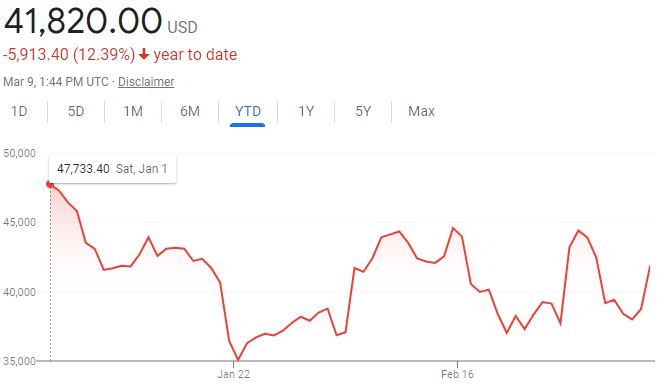This screenshot has height=389, width=670.
Task: Show the 1Y price chart
Action: 306,112
